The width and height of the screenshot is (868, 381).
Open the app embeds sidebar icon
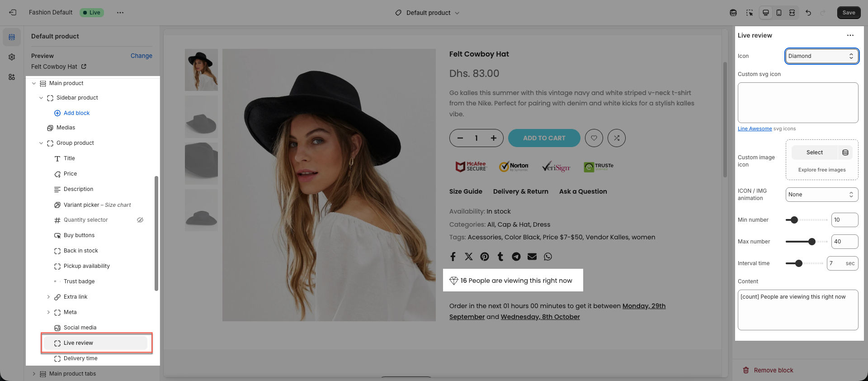click(x=12, y=77)
